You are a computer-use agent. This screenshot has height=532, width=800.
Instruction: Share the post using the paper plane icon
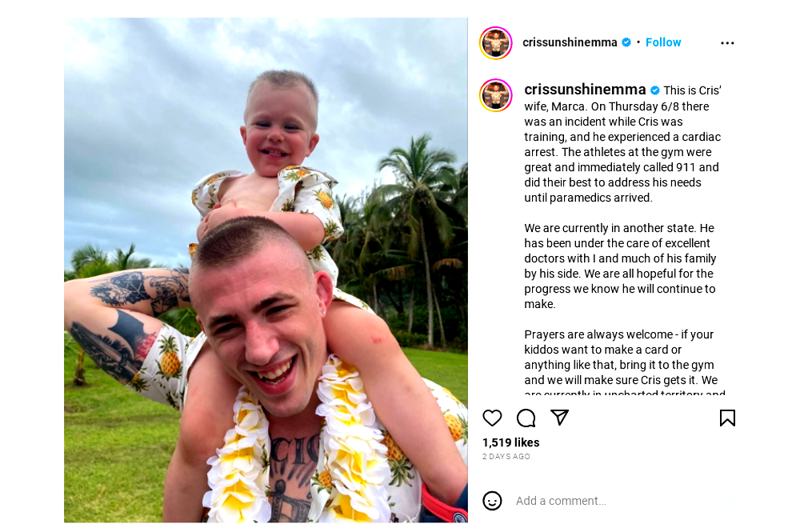click(x=560, y=418)
